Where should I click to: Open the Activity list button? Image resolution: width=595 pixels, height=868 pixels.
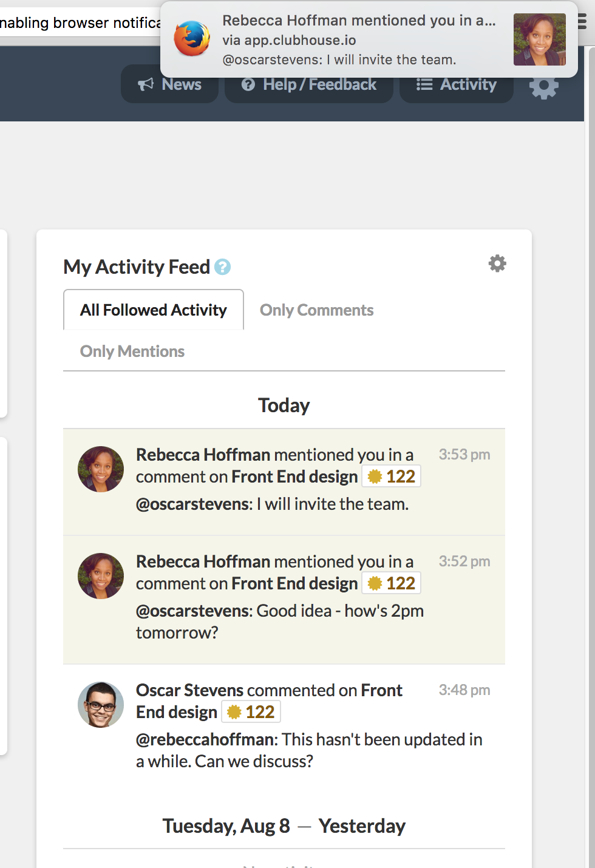(457, 84)
